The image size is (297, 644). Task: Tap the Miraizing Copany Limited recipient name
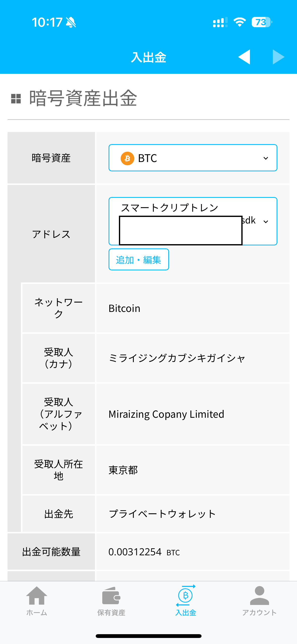pyautogui.click(x=166, y=414)
